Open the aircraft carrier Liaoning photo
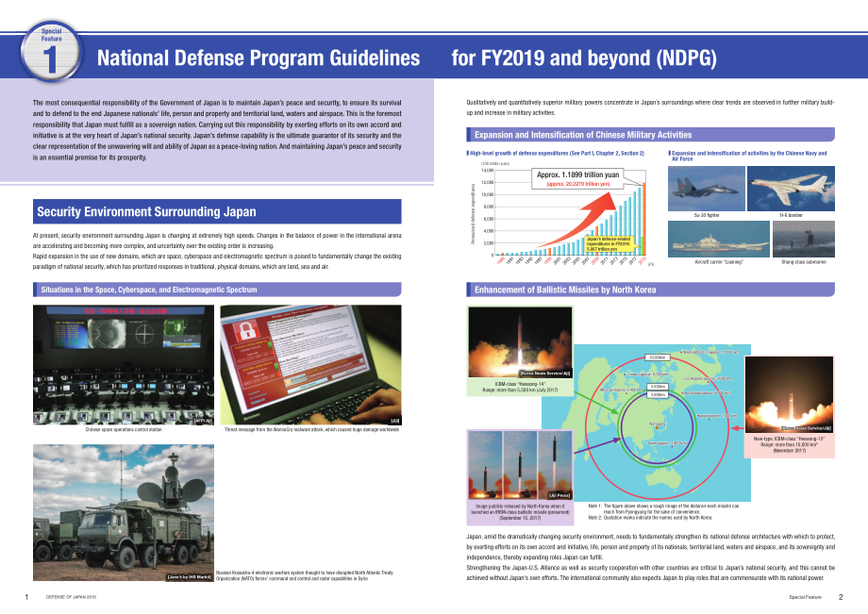This screenshot has width=868, height=614. 719,239
